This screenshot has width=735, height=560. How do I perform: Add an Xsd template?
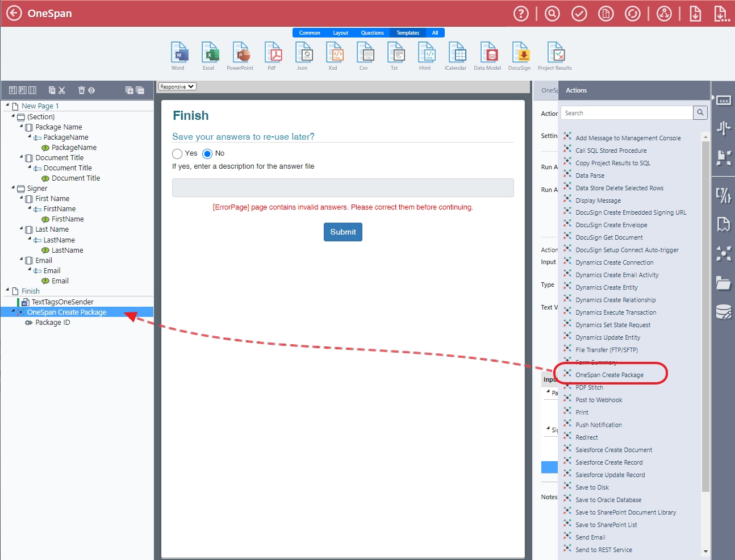pos(333,56)
